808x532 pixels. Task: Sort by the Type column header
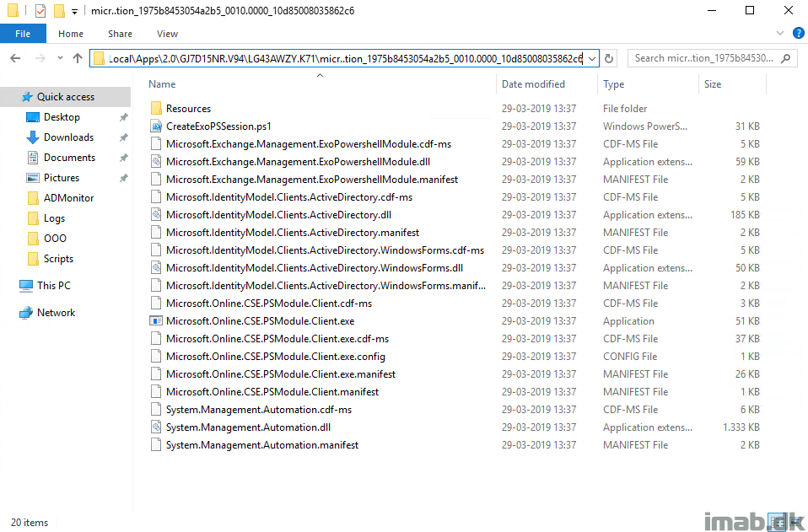coord(613,84)
